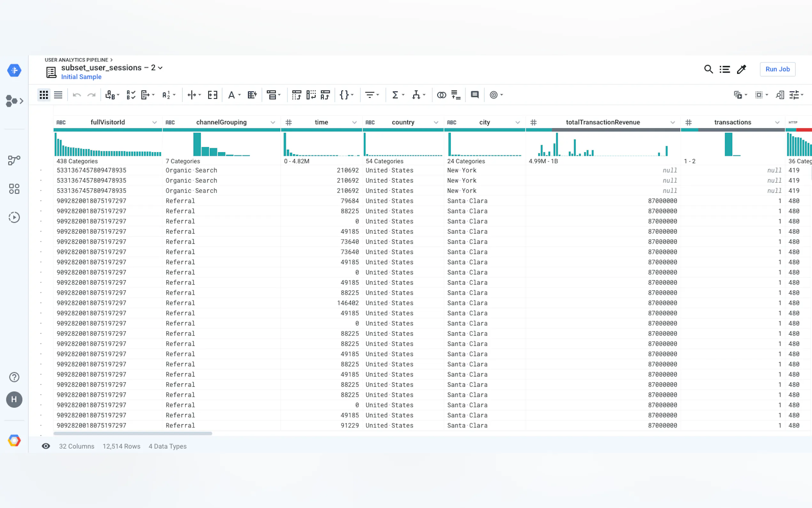Viewport: 812px width, 508px height.
Task: Click the join overlapping circles icon
Action: pos(441,95)
